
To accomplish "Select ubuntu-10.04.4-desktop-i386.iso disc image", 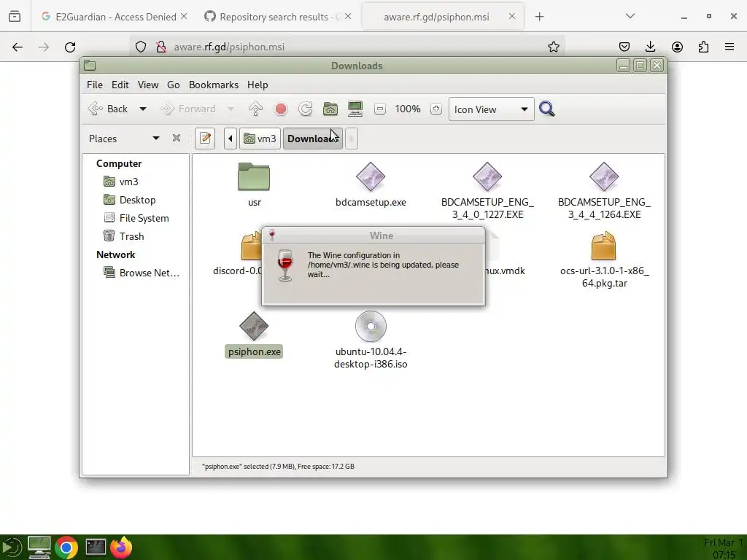I will (x=371, y=340).
